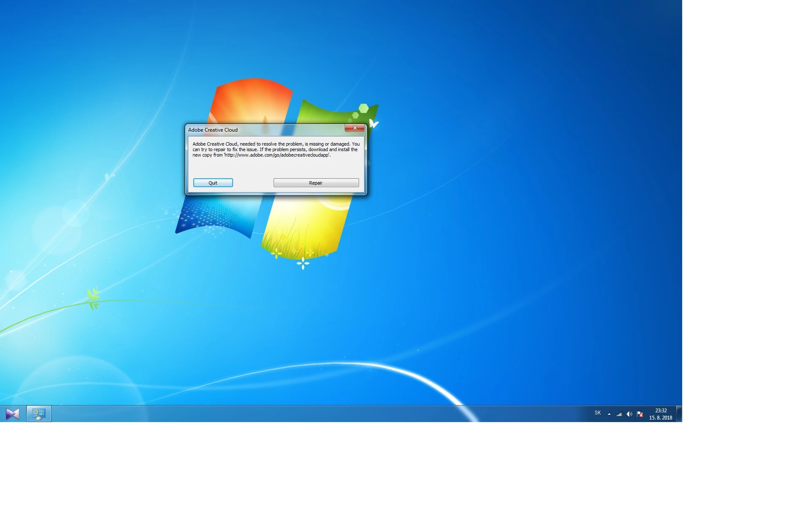Click the speaker volume tray icon

point(629,414)
